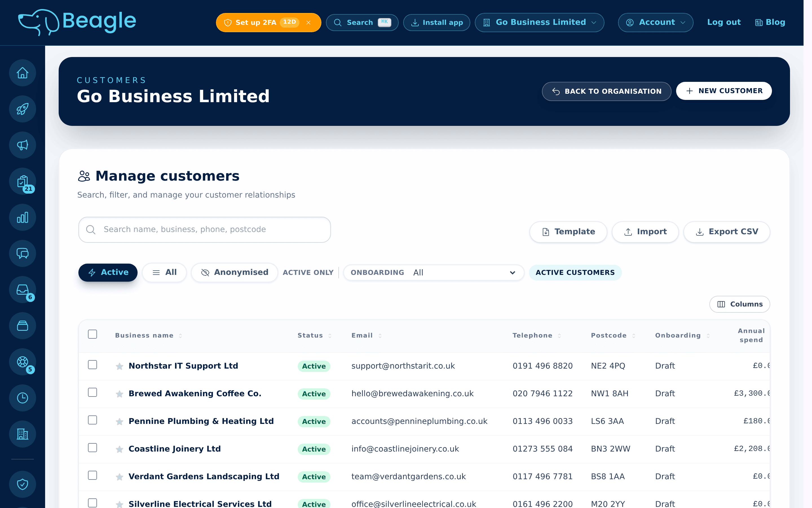Sort by Telephone column arrows

tap(559, 336)
